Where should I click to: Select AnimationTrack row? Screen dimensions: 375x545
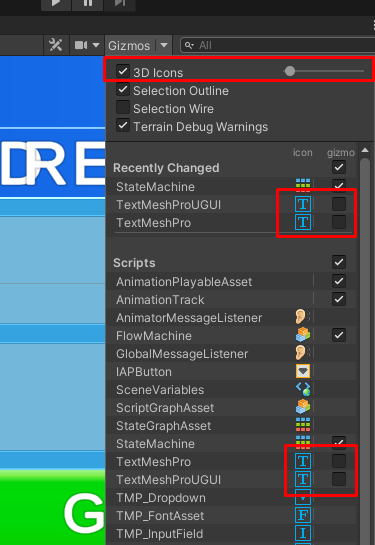[x=231, y=300]
